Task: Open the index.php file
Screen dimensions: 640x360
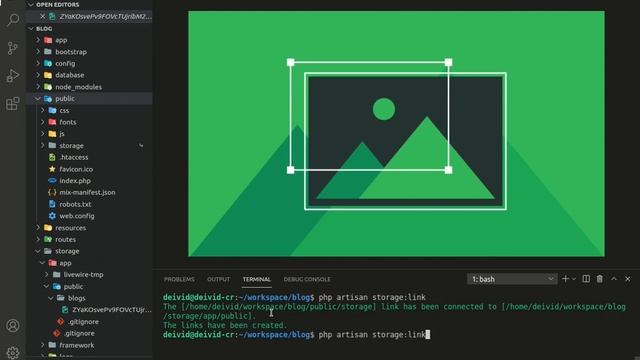Action: 89,180
